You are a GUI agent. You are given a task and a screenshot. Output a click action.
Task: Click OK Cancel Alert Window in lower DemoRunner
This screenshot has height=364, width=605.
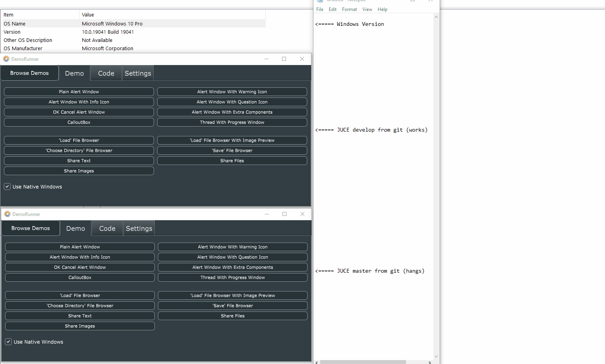(80, 267)
